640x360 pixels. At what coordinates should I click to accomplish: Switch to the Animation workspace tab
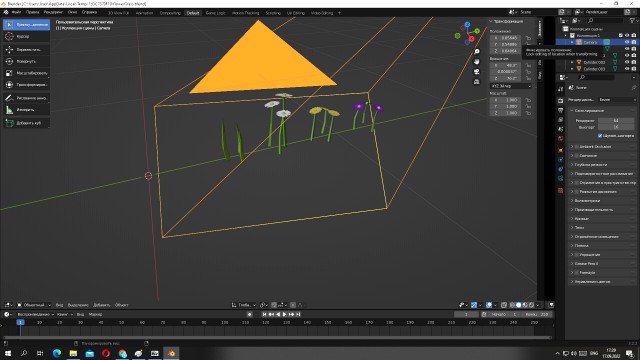[x=144, y=13]
